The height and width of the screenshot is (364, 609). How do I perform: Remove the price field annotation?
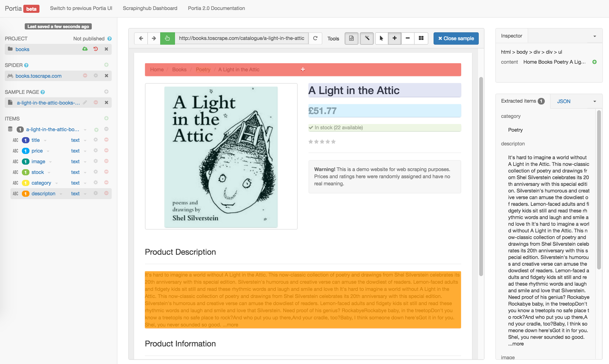coord(106,150)
